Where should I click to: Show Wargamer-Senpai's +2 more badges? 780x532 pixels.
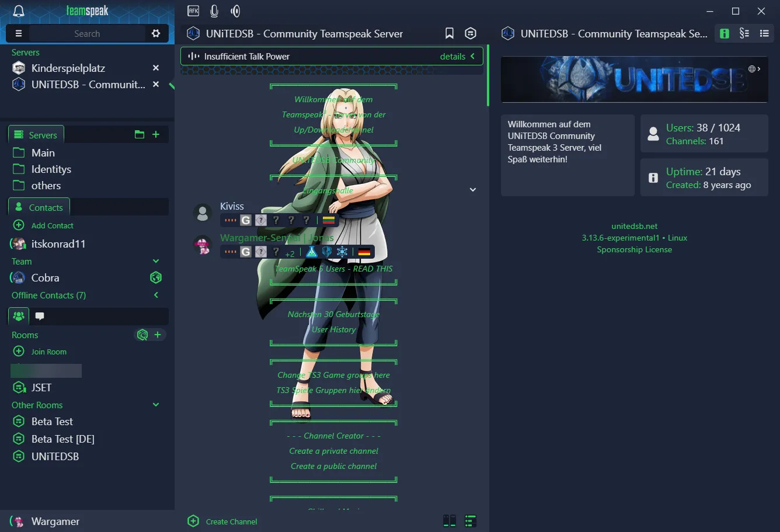[290, 253]
